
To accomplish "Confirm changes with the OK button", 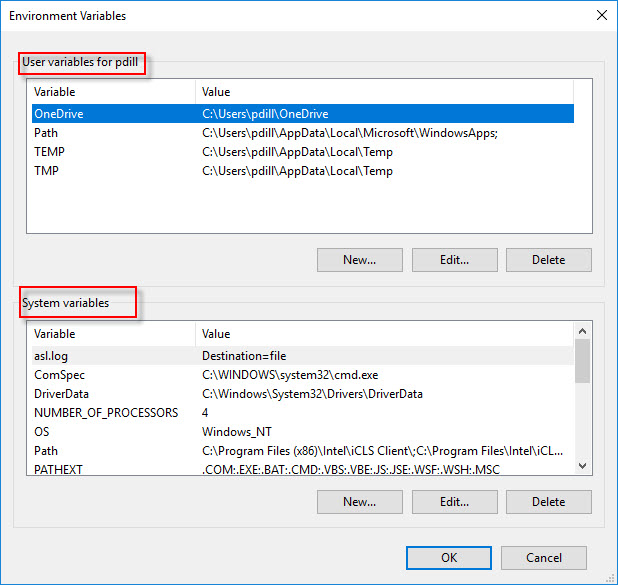I will [449, 558].
